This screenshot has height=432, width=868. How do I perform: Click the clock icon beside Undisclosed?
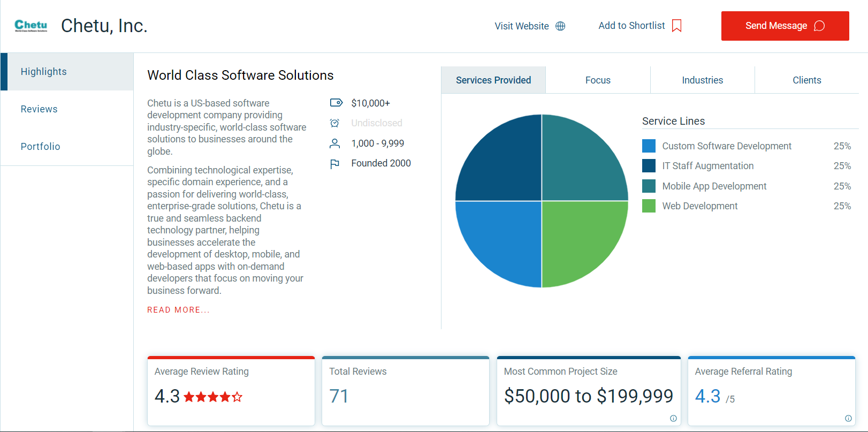[x=335, y=123]
